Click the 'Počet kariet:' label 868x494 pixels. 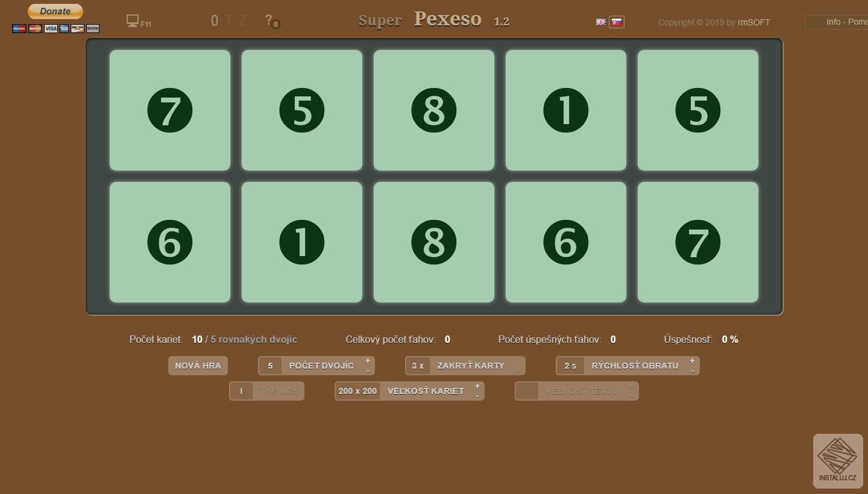tap(156, 339)
